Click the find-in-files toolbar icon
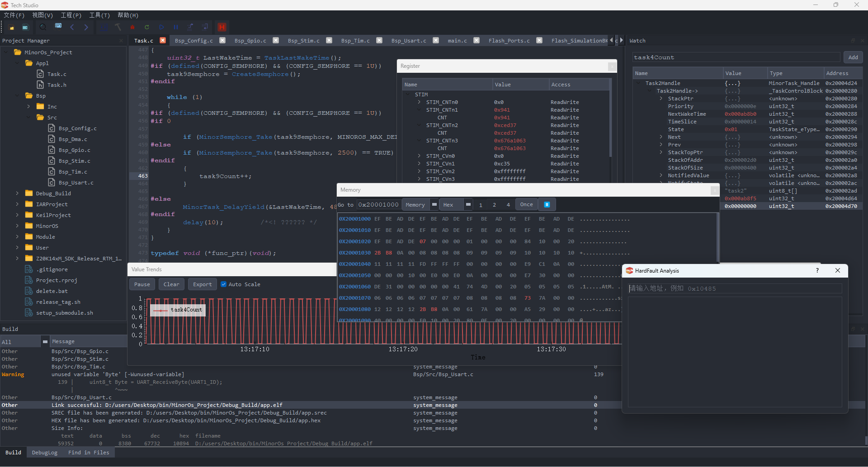This screenshot has height=467, width=868. 58,27
